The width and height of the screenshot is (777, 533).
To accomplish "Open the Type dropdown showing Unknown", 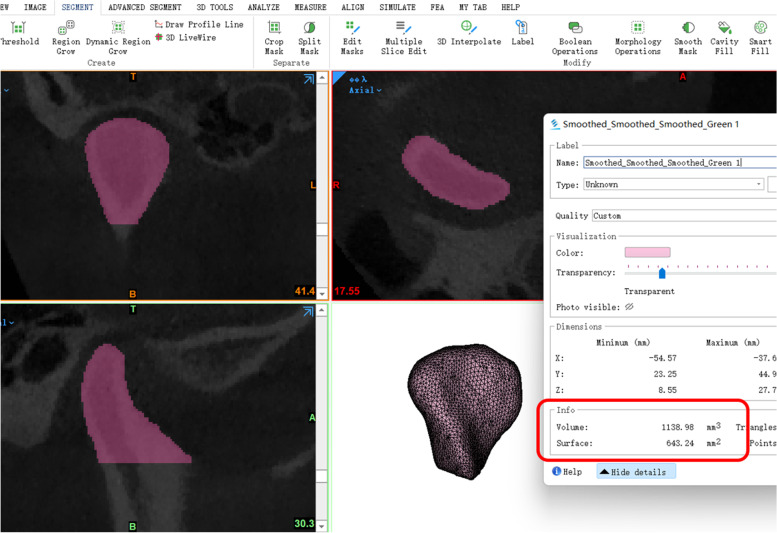I will [674, 185].
